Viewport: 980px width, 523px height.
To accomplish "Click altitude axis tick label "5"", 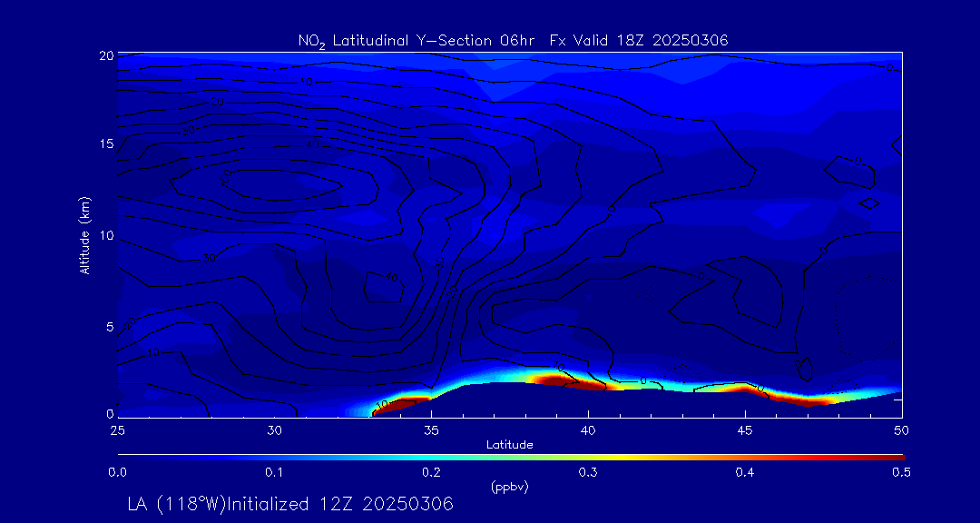I will pyautogui.click(x=110, y=327).
